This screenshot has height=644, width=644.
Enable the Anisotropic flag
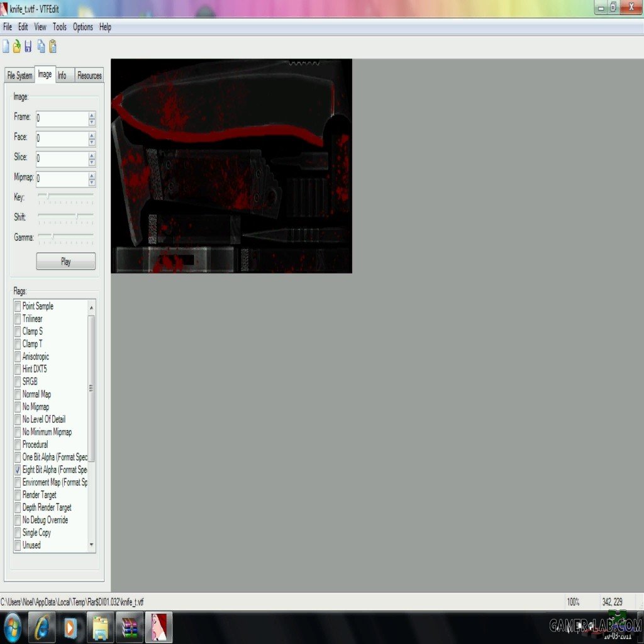tap(18, 357)
